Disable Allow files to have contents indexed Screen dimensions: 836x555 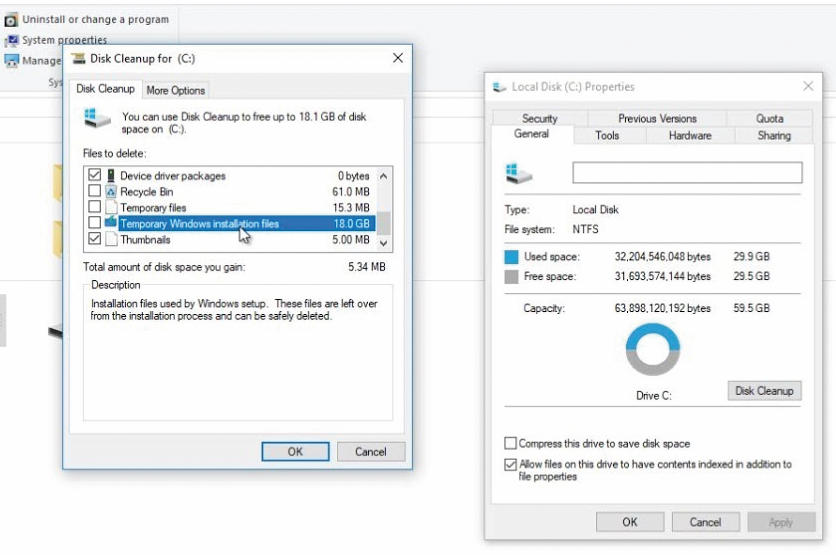[510, 464]
